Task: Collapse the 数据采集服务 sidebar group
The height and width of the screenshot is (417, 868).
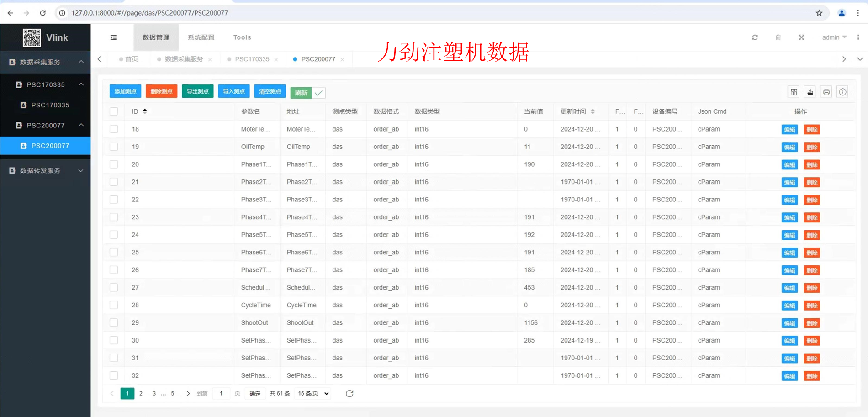Action: pos(81,62)
